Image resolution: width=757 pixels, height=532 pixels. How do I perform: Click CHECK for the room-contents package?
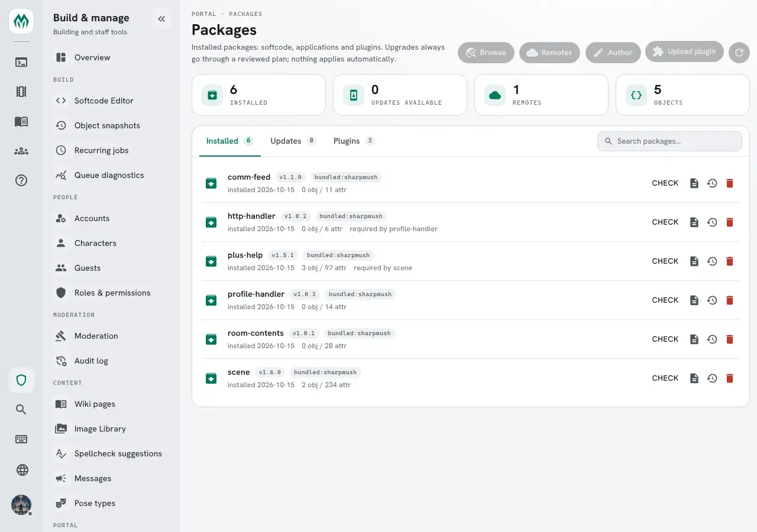(x=665, y=339)
